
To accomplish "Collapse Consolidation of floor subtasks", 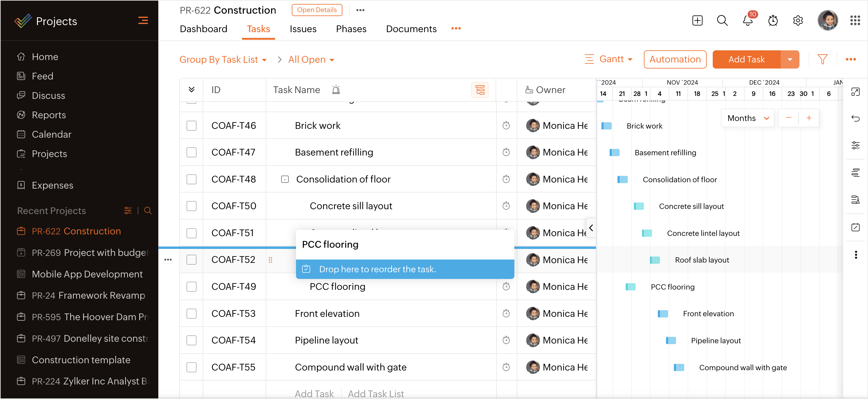I will [285, 179].
